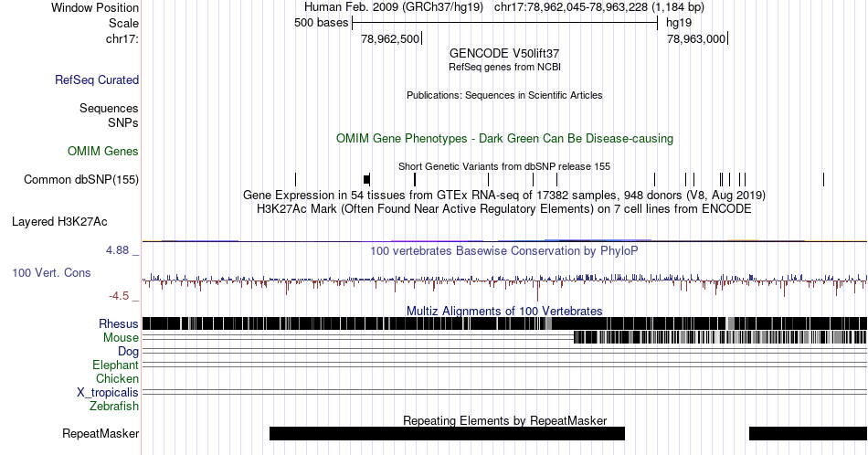Image resolution: width=868 pixels, height=455 pixels.
Task: Click the chr17: ruler label
Action: 122,38
